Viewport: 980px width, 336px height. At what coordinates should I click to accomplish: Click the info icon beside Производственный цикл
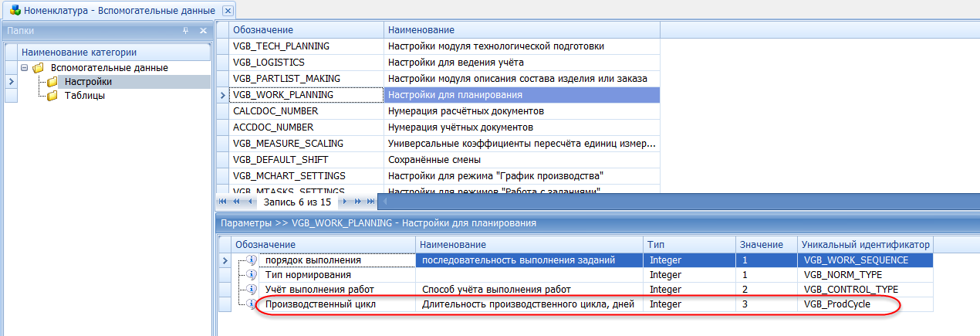coord(251,304)
